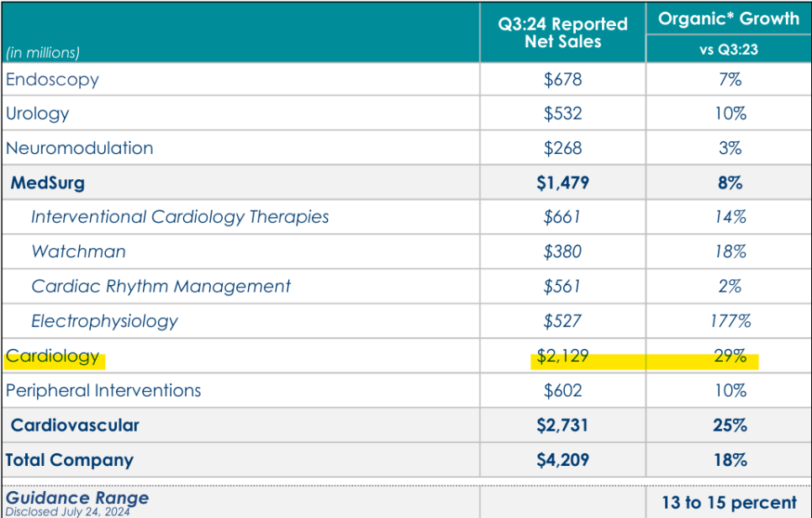Select the Guidance Range label
The height and width of the screenshot is (518, 812).
tap(77, 498)
